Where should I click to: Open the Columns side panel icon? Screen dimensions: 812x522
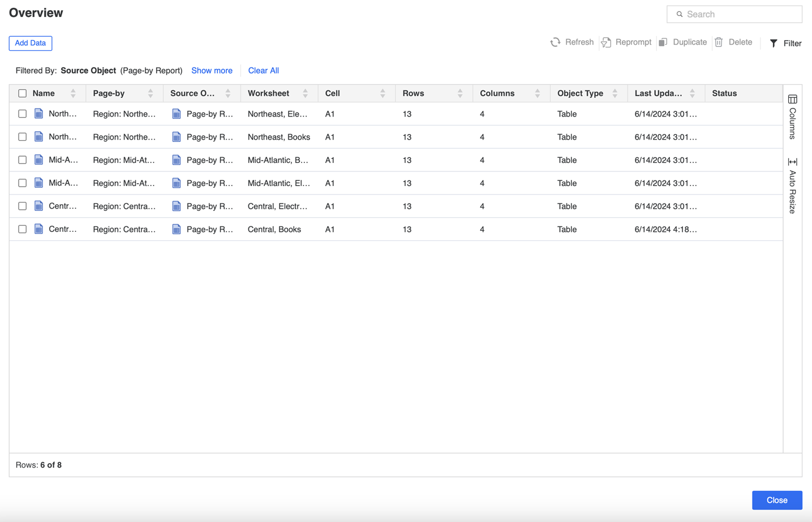792,100
